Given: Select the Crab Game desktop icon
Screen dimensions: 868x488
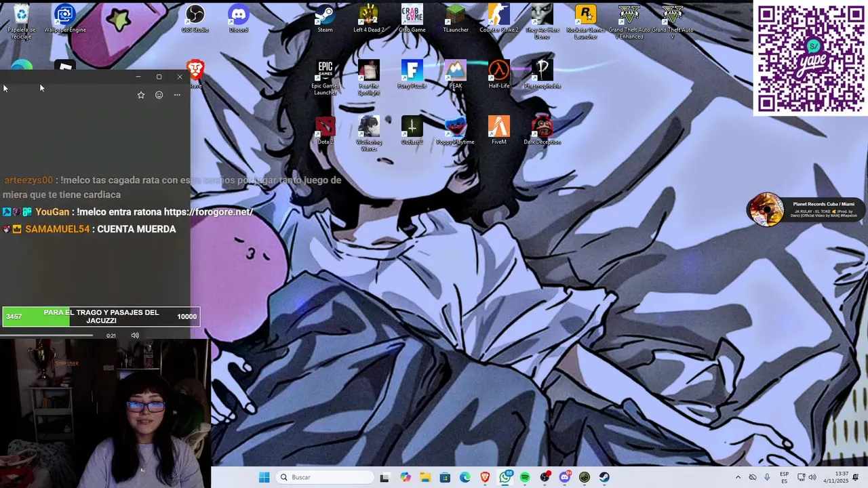Looking at the screenshot, I should [x=412, y=18].
